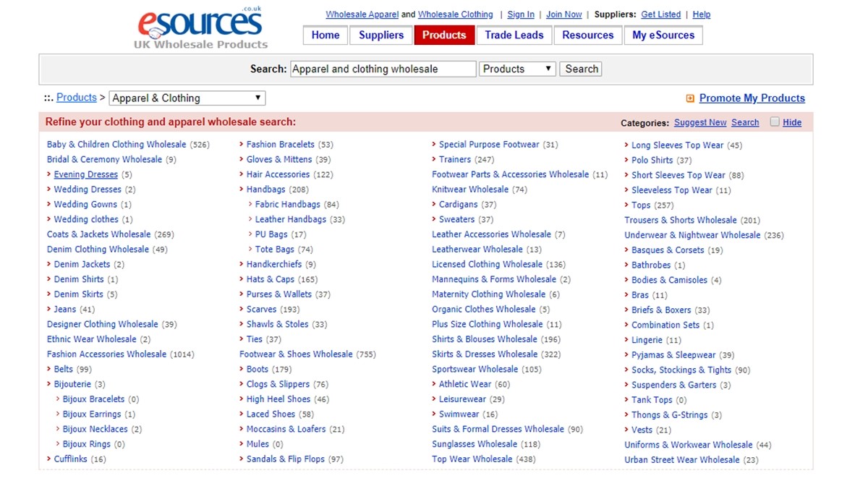
Task: Go to the My eSources tab
Action: [663, 35]
